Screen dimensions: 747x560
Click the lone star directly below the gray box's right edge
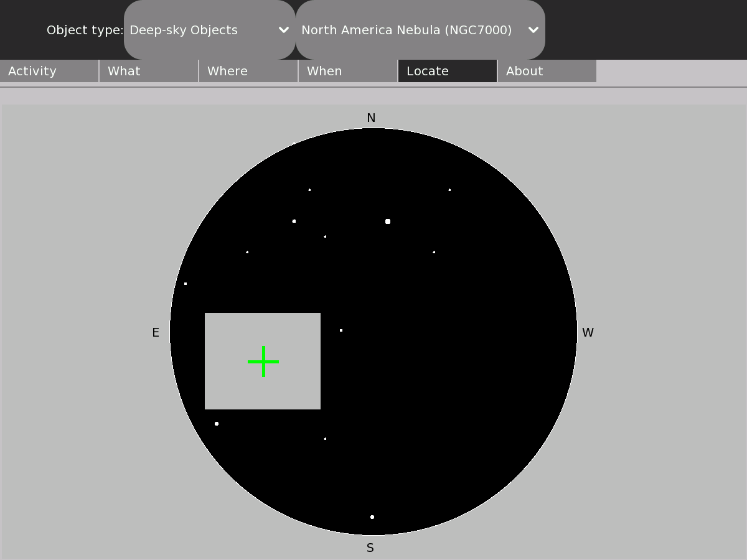click(325, 439)
